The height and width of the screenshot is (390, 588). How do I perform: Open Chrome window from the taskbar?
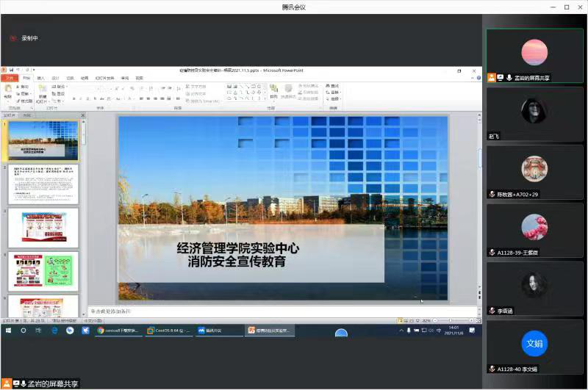[x=118, y=331]
